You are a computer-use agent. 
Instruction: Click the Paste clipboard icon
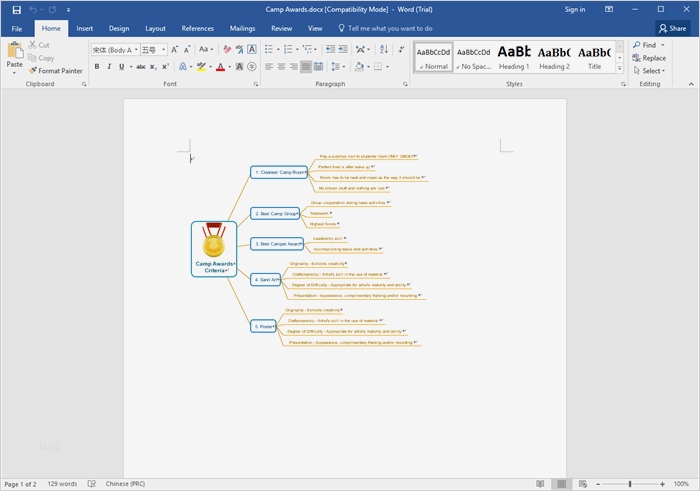pyautogui.click(x=14, y=52)
